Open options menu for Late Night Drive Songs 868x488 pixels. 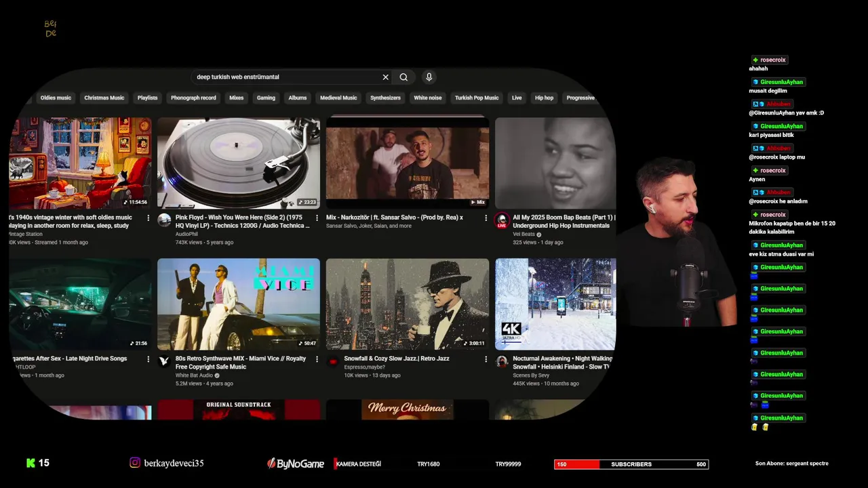[x=148, y=359]
